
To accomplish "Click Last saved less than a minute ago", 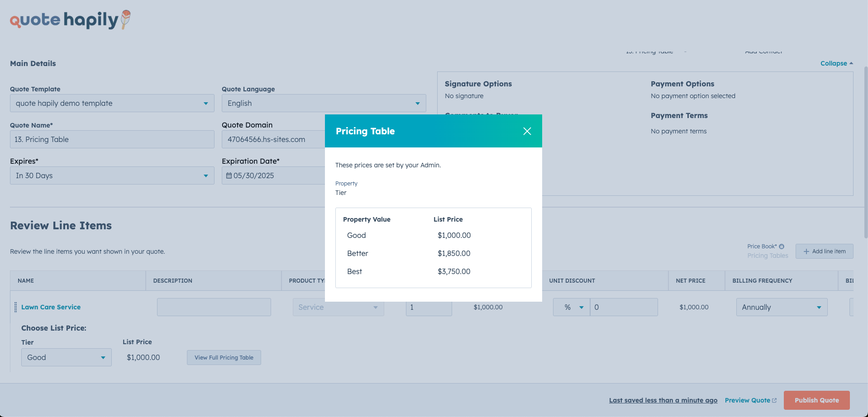I will point(663,400).
